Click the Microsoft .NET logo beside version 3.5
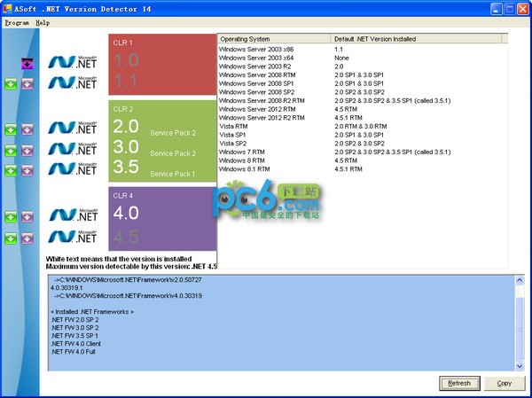This screenshot has width=532, height=398. [73, 168]
